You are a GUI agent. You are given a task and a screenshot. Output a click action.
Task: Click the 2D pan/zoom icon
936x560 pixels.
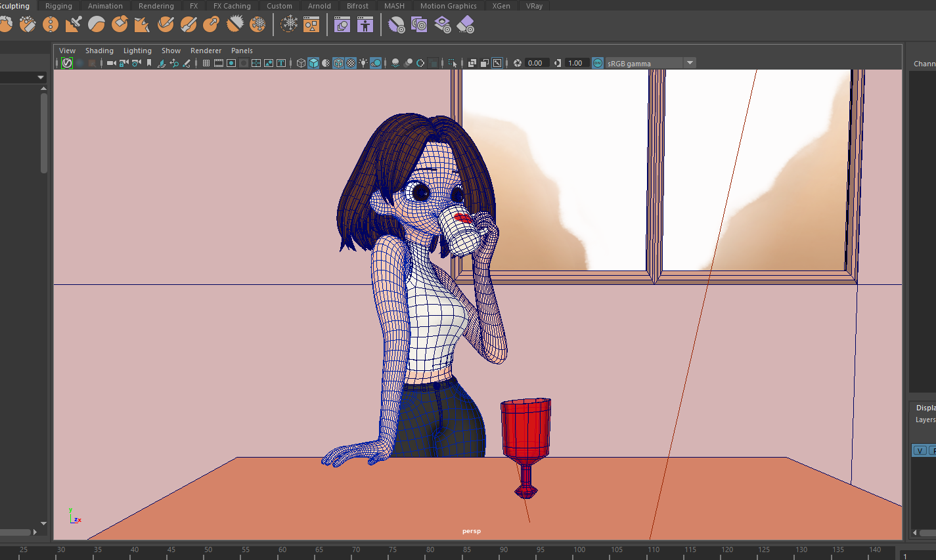[173, 63]
